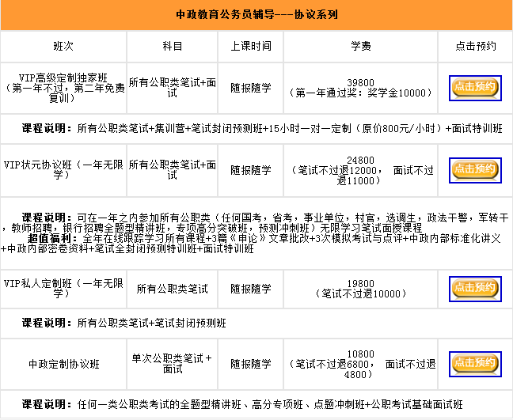Click the 24800 tuition price cell
This screenshot has width=513, height=420.
[x=360, y=170]
